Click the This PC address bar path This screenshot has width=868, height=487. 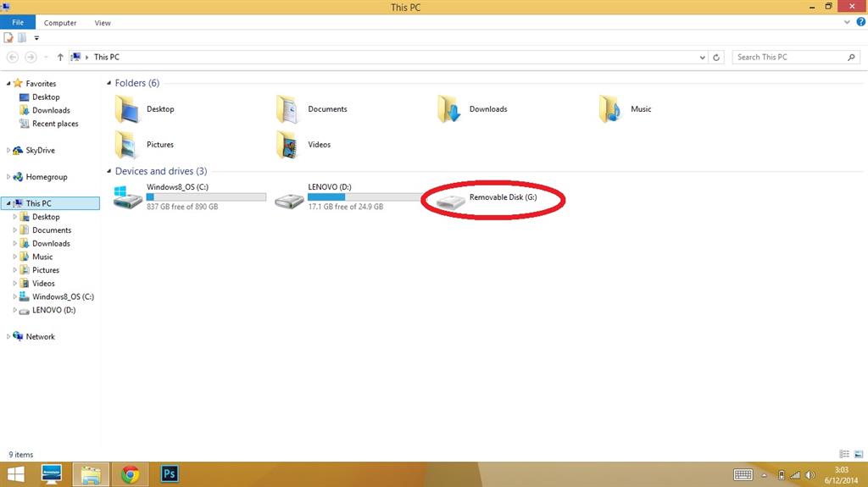tap(106, 57)
